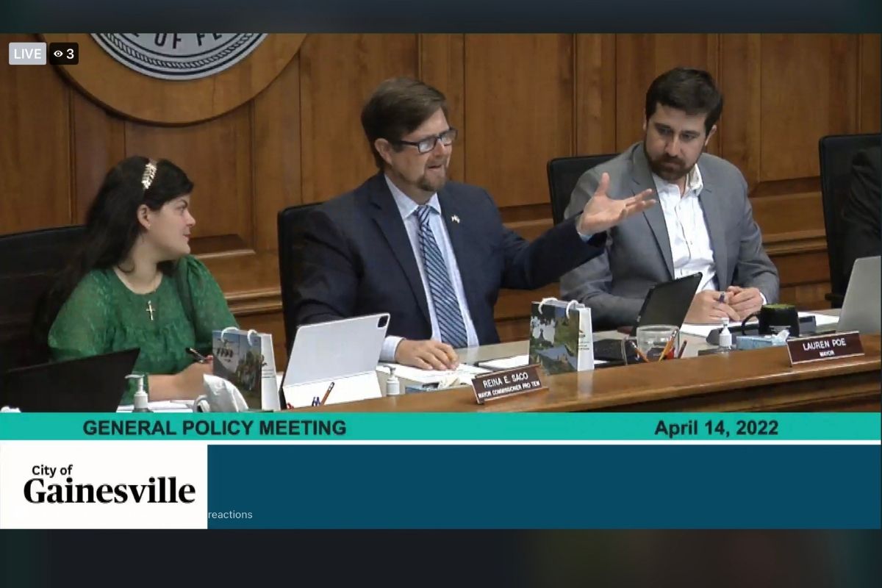Click the Lauren Poe Mayor nameplate
882x588 pixels.
[x=825, y=348]
